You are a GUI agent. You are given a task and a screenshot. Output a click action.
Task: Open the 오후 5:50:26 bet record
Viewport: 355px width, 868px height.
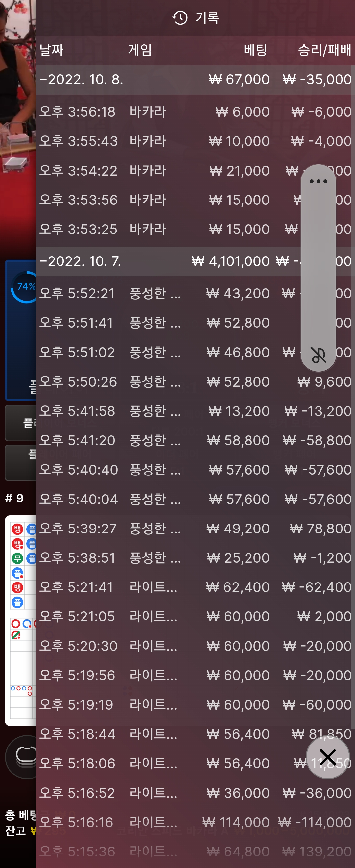tap(195, 382)
